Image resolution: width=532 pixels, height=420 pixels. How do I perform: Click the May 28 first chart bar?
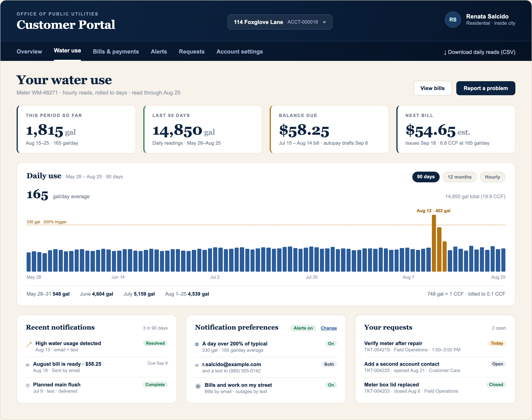pyautogui.click(x=29, y=262)
